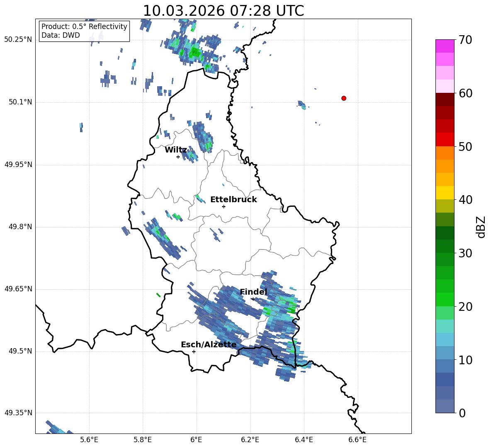This screenshot has height=448, width=491.
Task: Click the cross marker at Findel
Action: [x=253, y=299]
